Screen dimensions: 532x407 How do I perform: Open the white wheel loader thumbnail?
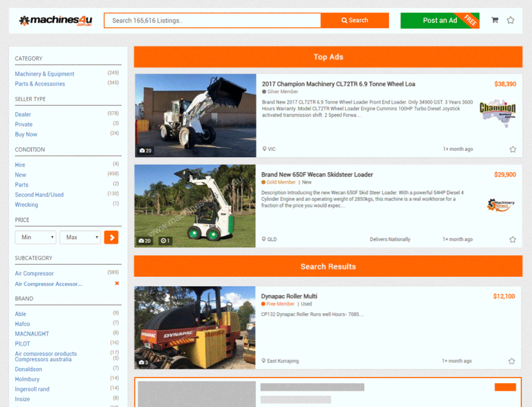click(x=195, y=115)
